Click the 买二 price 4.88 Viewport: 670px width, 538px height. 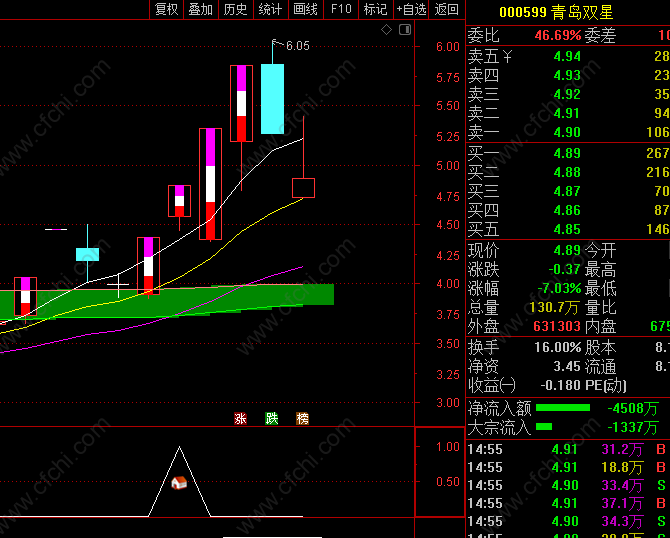(567, 172)
